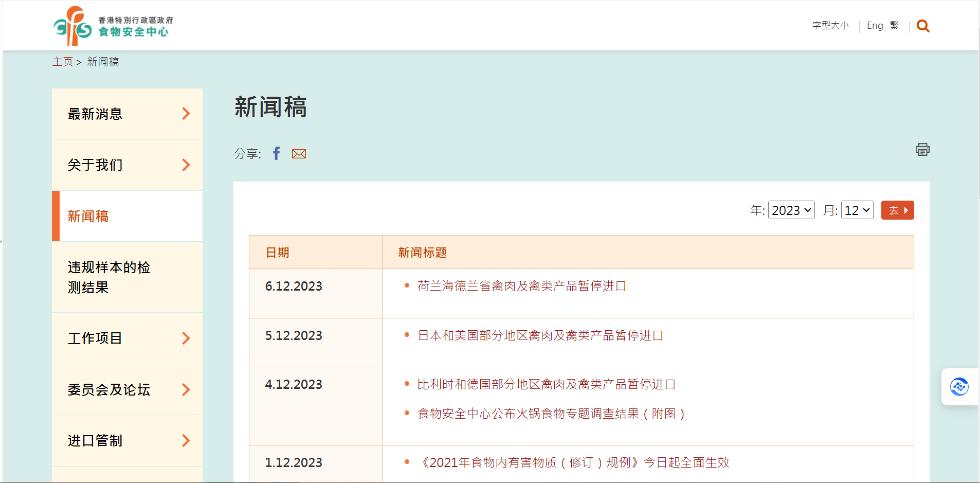The image size is (980, 483).
Task: Open 违规样本的检测结果 sidebar item
Action: [127, 277]
